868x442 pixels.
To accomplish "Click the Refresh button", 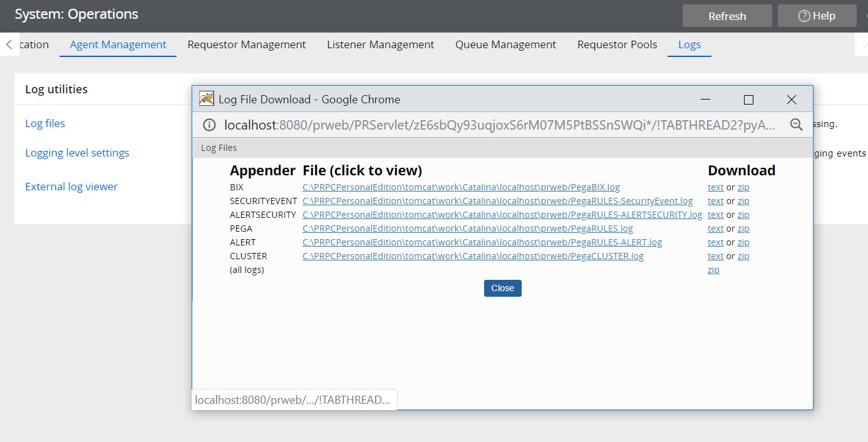I will click(x=727, y=16).
